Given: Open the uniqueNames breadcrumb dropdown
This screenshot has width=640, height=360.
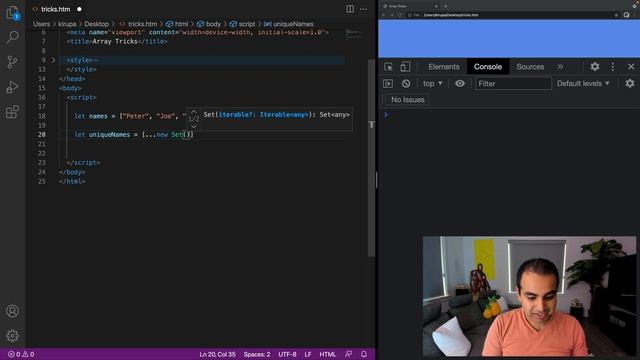Looking at the screenshot, I should click(x=289, y=24).
